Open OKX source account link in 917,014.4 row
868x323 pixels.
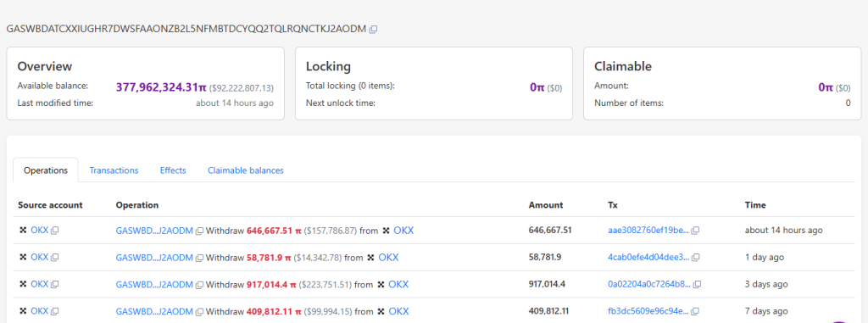coord(39,284)
